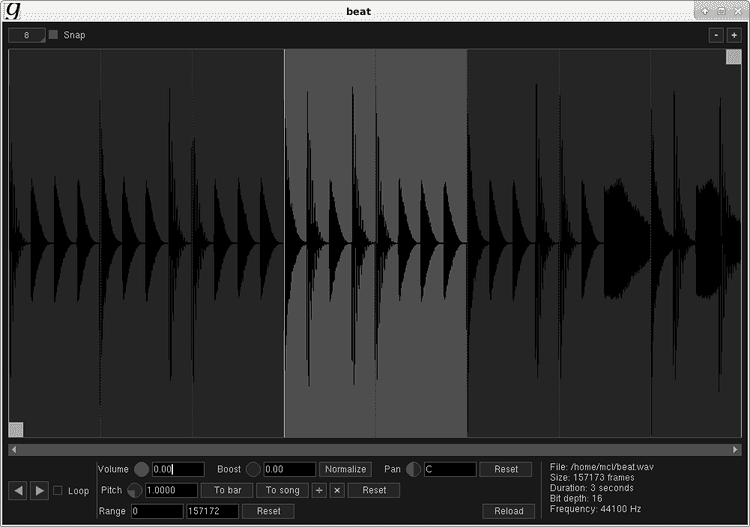The width and height of the screenshot is (750, 527).
Task: Click the To song pitch button
Action: [x=282, y=490]
